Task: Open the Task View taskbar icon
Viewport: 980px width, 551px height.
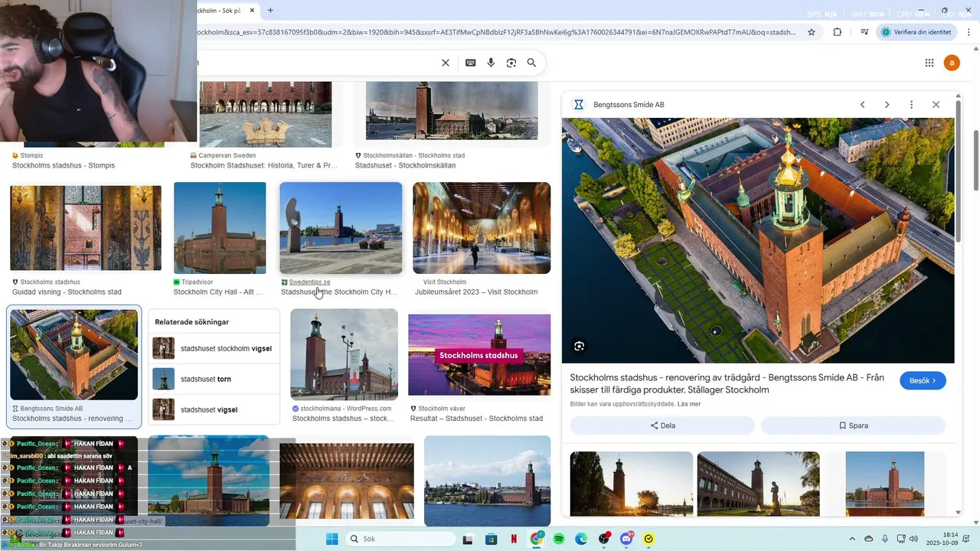Action: (x=468, y=539)
